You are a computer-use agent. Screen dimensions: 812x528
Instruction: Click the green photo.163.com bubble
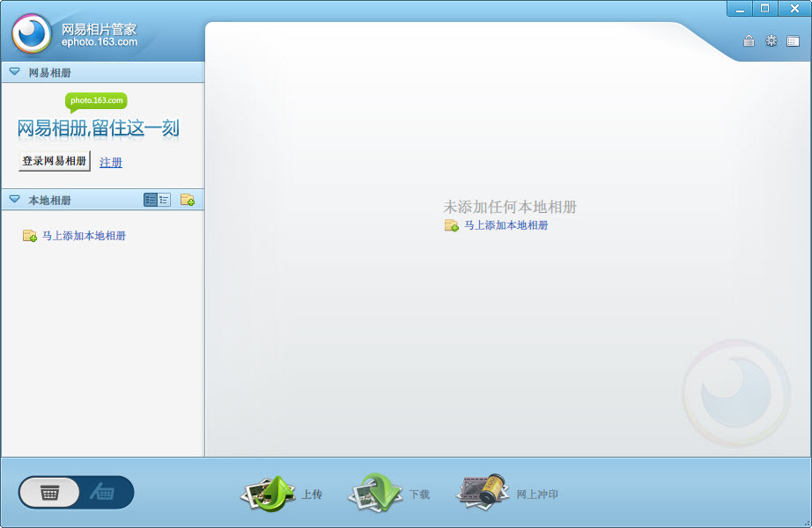click(x=96, y=101)
